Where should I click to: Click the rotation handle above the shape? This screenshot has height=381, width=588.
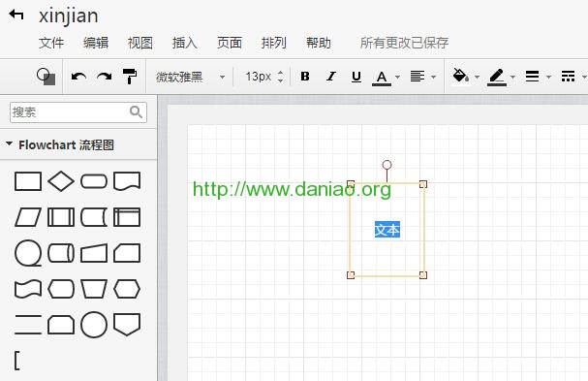click(387, 165)
